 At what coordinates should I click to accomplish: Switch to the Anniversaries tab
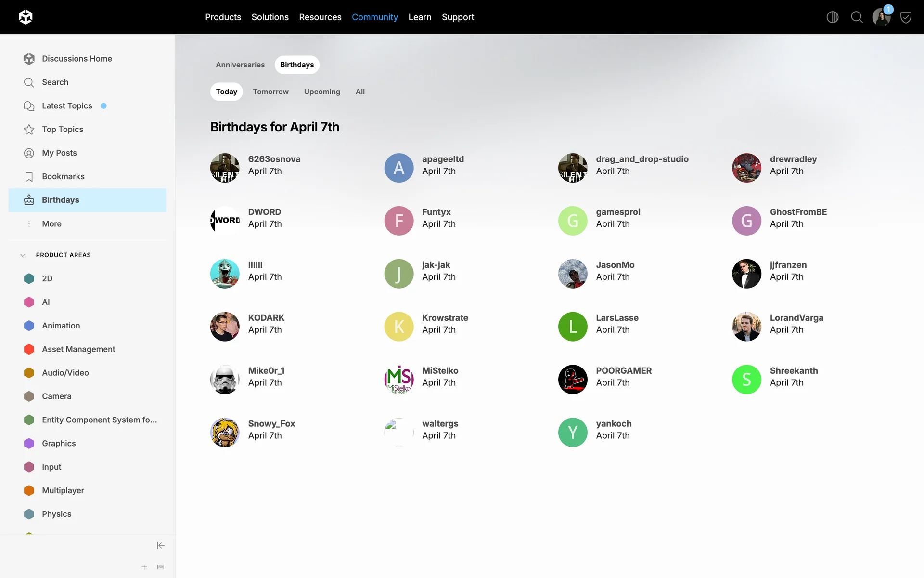pos(240,65)
